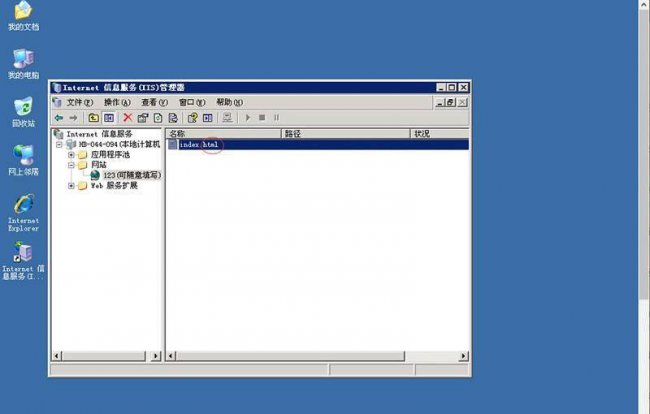Open the 帮助(H) menu
This screenshot has width=650, height=414.
[x=230, y=102]
